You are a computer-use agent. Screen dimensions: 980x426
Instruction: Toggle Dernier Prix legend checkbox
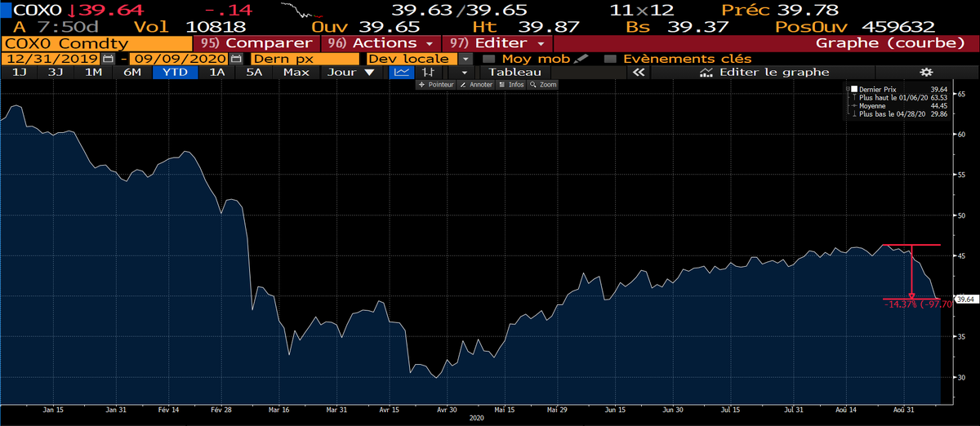pyautogui.click(x=854, y=89)
